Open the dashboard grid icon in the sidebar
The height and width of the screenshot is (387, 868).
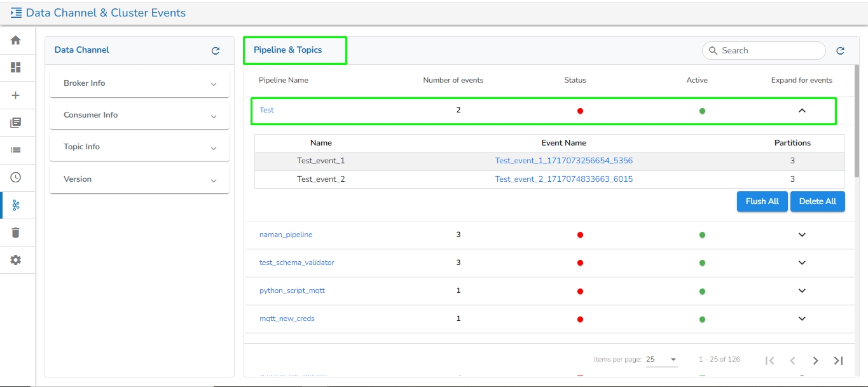click(16, 67)
